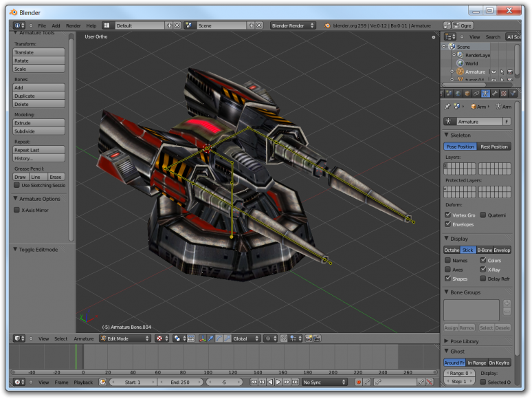Click the delete keyframe crossed-key icon
This screenshot has width=532, height=399.
[x=430, y=382]
